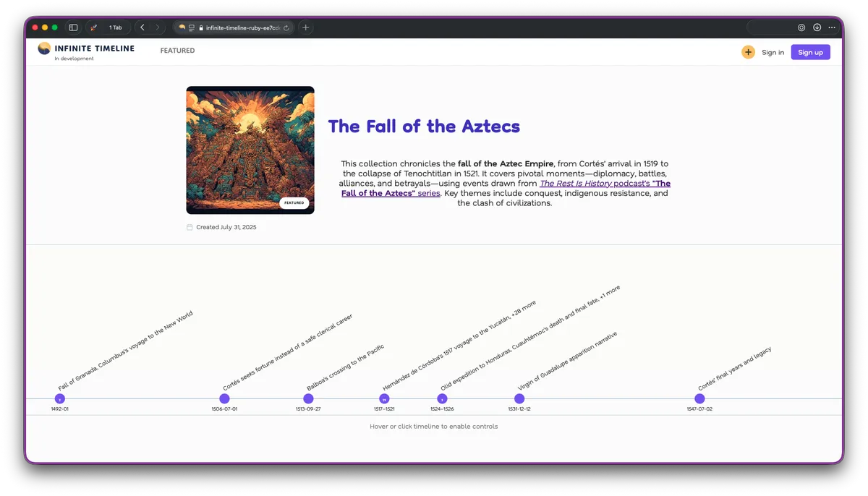Click the orange plus create button
The width and height of the screenshot is (868, 496).
coord(748,52)
